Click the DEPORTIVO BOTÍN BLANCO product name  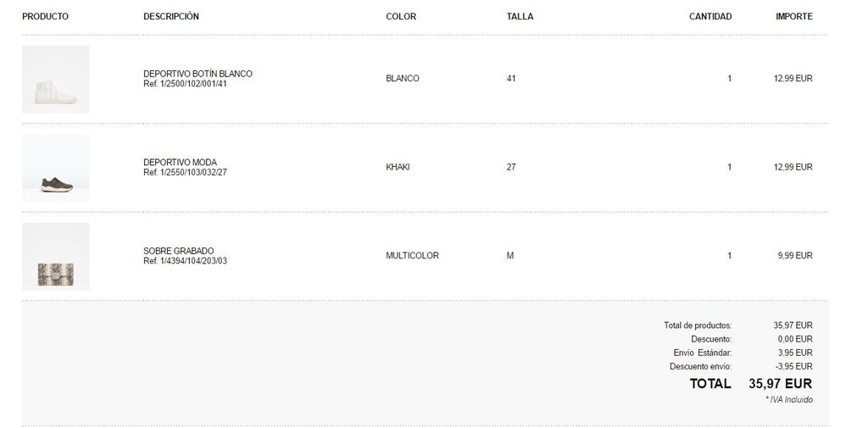(198, 74)
